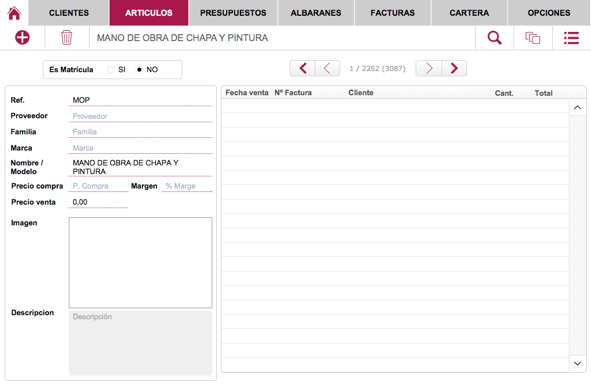The width and height of the screenshot is (591, 392).
Task: Delete the article using trash icon
Action: [x=66, y=37]
